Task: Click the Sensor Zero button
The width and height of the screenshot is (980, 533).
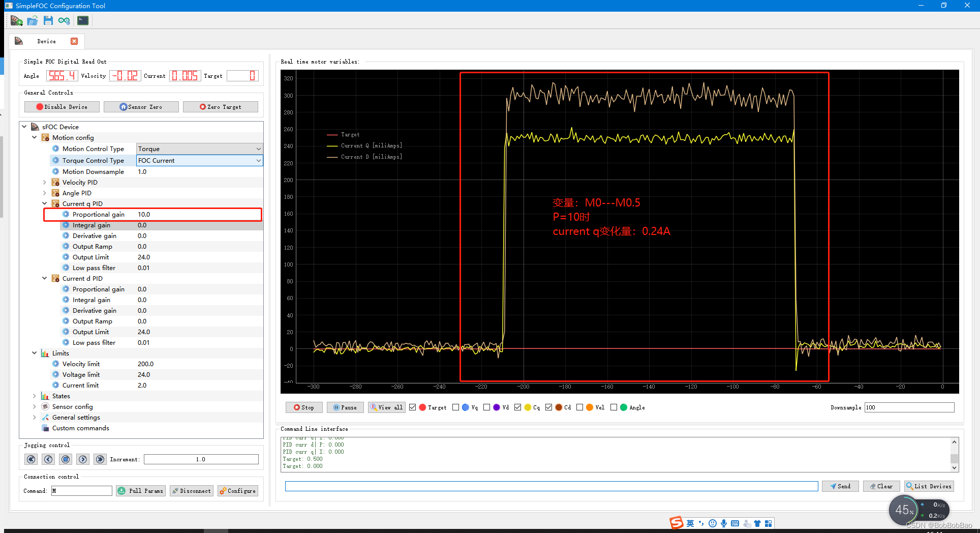Action: click(141, 107)
